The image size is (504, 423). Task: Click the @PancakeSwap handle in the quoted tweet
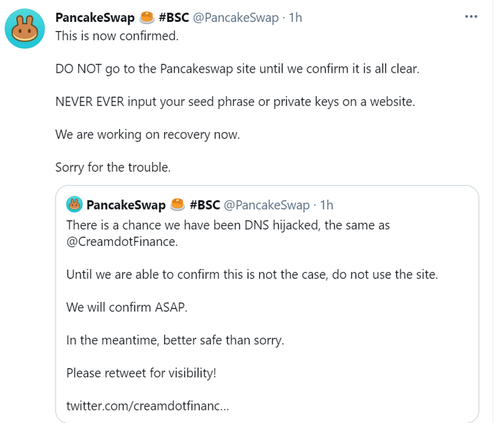pyautogui.click(x=267, y=205)
